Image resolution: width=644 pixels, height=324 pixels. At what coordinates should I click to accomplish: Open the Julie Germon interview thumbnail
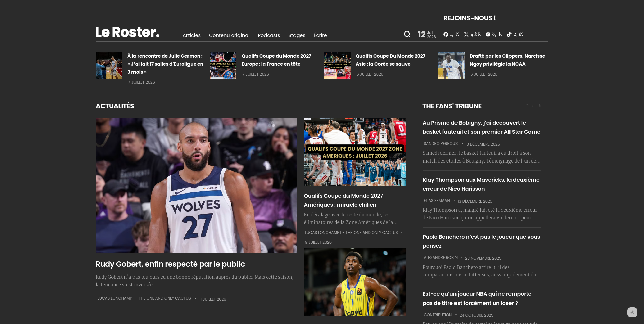[109, 65]
